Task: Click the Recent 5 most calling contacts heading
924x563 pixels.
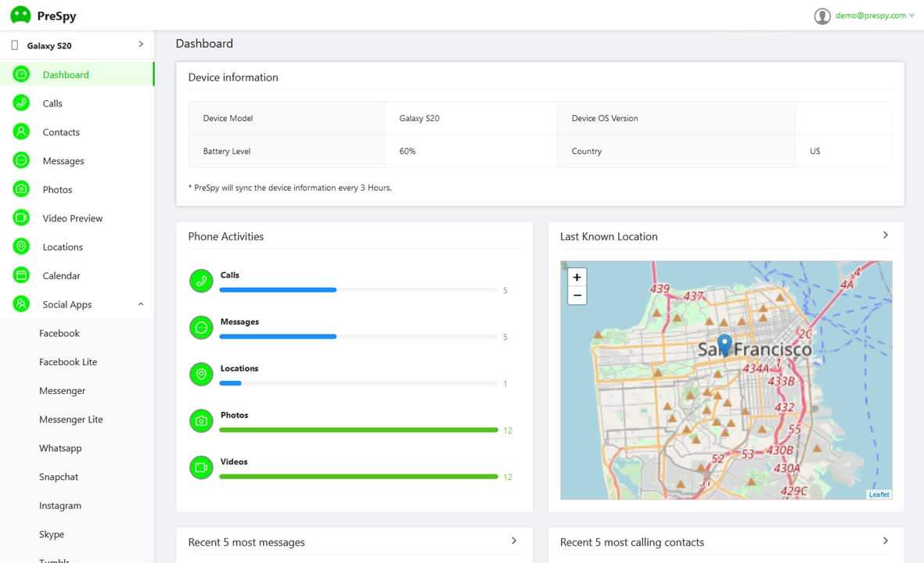Action: tap(631, 543)
